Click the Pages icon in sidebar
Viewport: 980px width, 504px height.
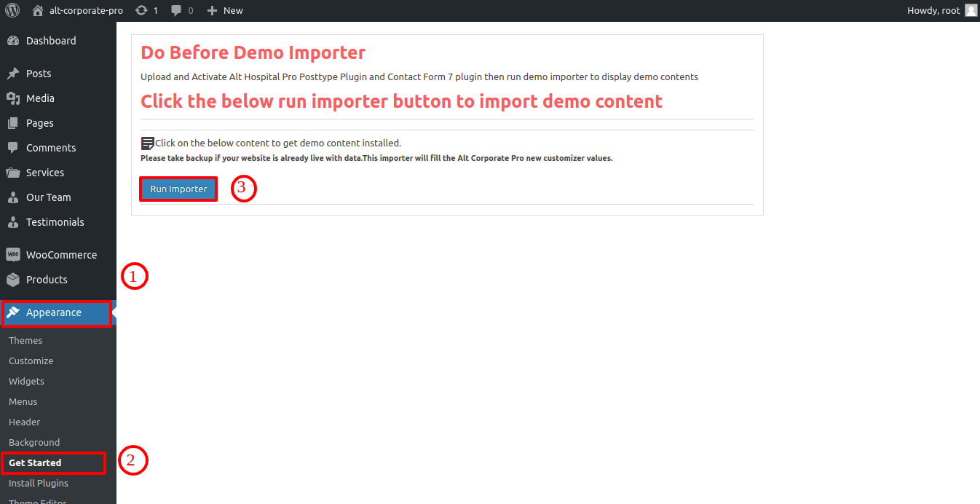(12, 123)
